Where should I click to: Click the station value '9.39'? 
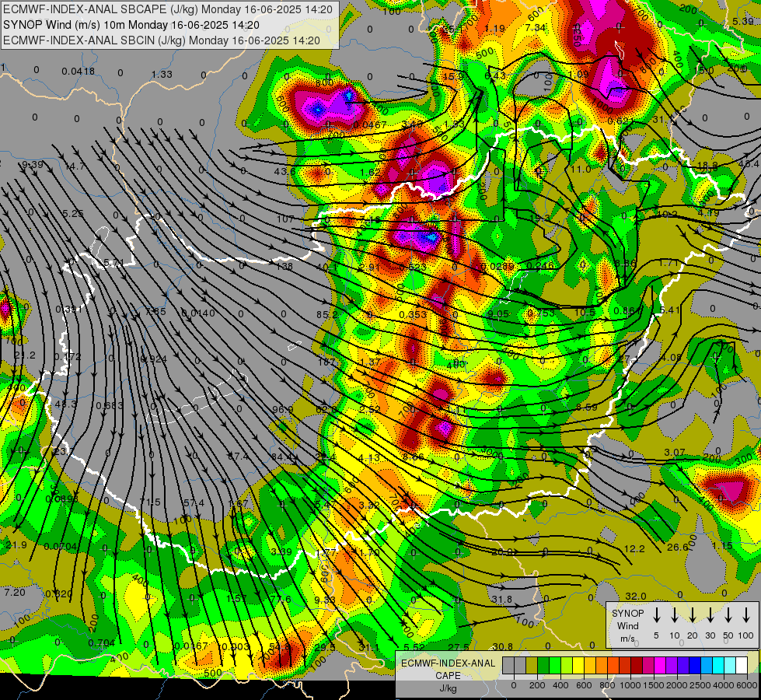(33, 165)
